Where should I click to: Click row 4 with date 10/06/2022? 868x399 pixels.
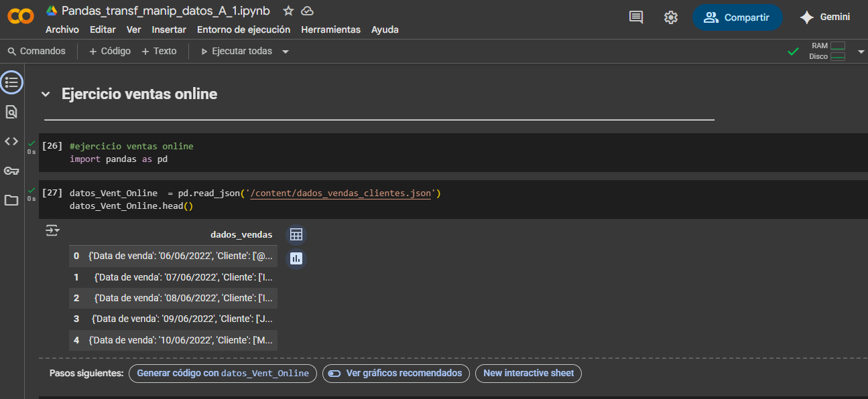click(x=173, y=340)
